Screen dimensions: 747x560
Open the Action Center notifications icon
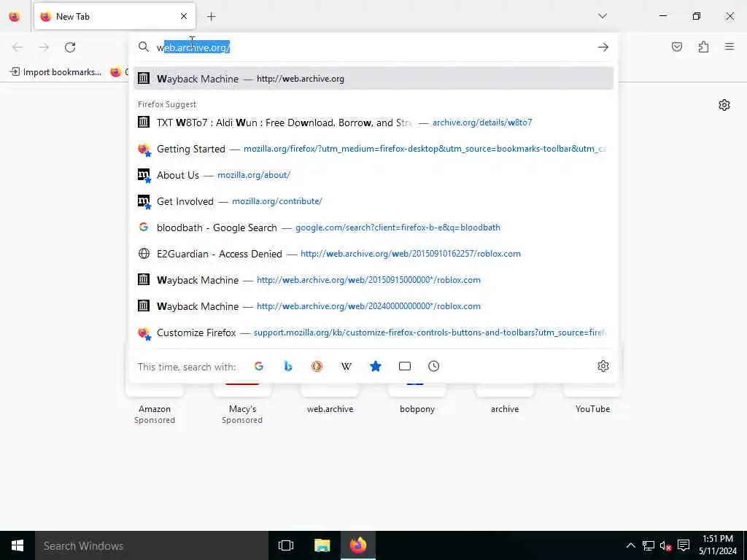click(x=684, y=545)
